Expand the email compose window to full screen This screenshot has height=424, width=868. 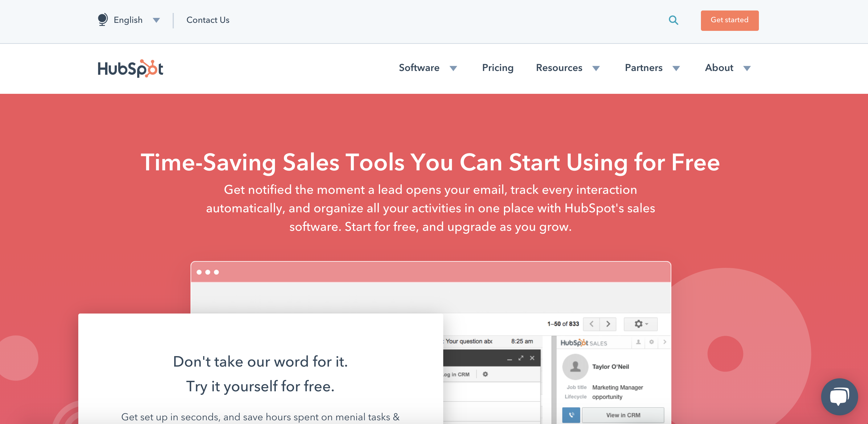[521, 358]
